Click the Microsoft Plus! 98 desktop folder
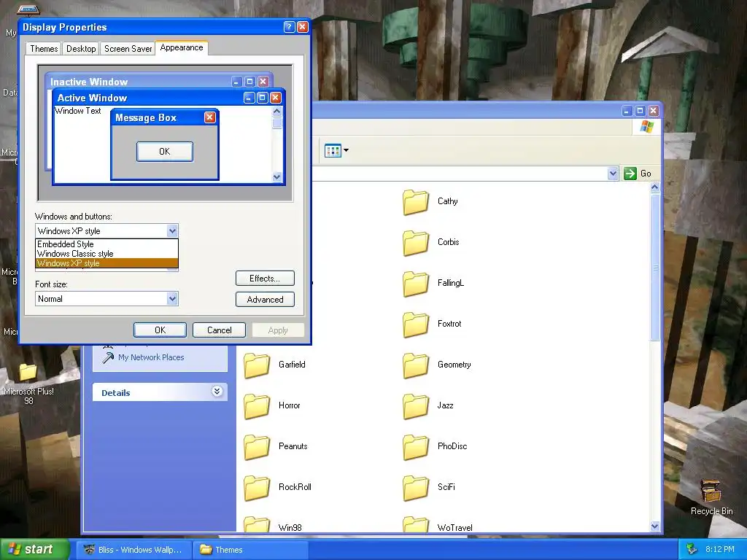The image size is (747, 560). coord(28,372)
